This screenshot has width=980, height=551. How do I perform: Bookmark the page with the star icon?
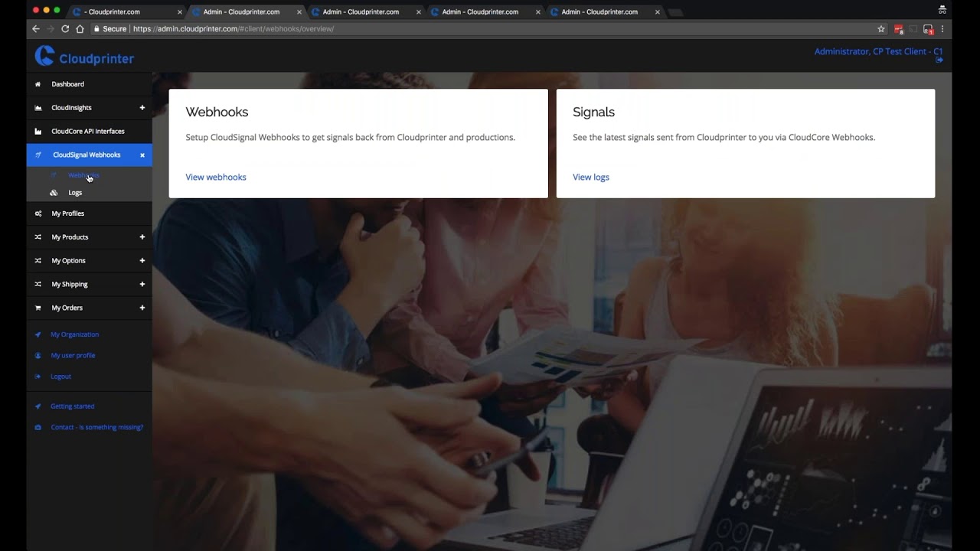coord(881,29)
